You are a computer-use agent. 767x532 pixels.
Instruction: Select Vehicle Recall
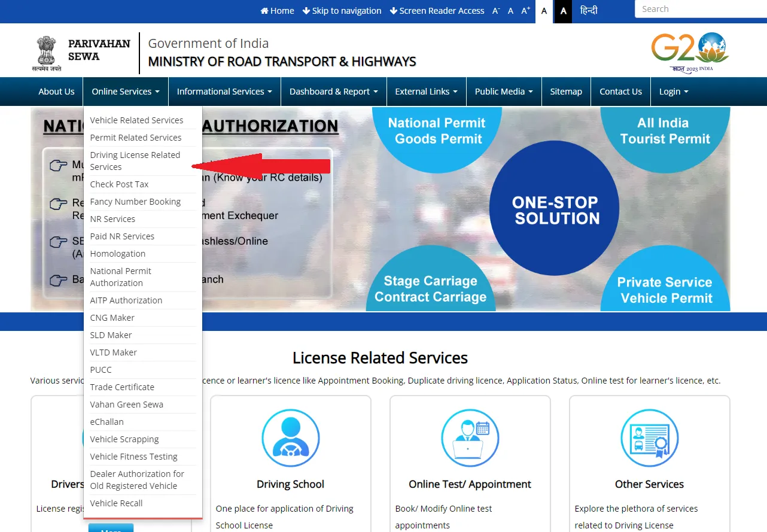(143, 503)
